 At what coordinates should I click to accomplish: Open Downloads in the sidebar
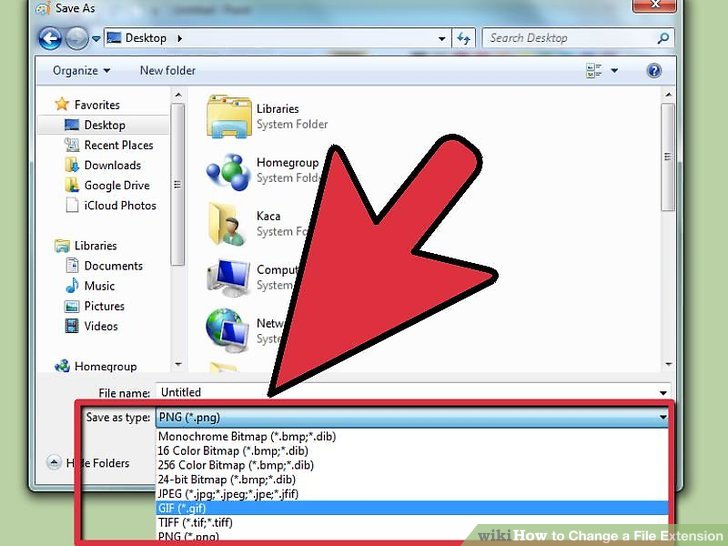pos(112,165)
